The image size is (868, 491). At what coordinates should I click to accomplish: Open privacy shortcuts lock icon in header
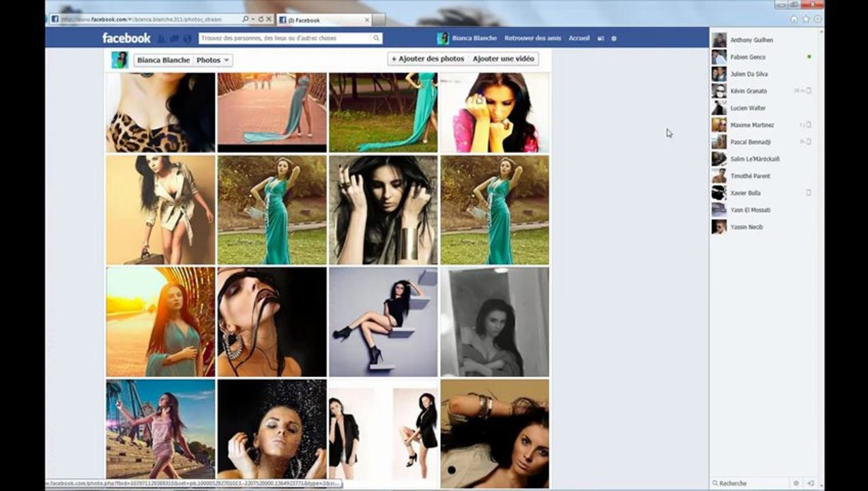[601, 38]
